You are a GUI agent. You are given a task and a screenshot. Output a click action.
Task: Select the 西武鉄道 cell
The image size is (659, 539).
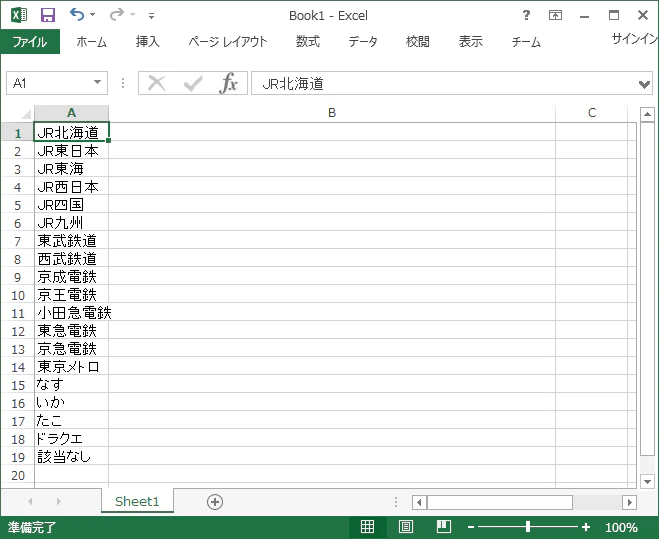pyautogui.click(x=71, y=259)
